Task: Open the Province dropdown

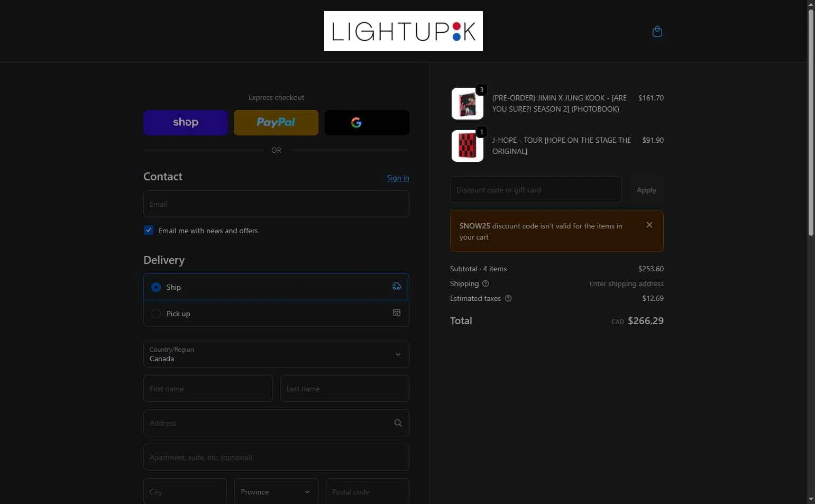Action: 276,492
